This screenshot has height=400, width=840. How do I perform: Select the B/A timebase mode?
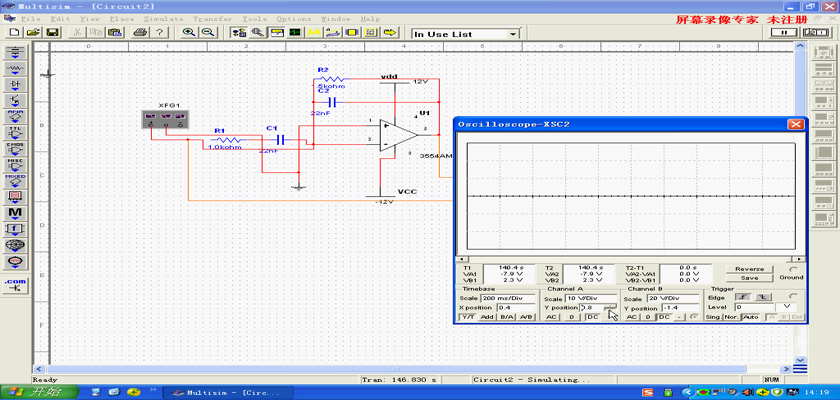[506, 317]
